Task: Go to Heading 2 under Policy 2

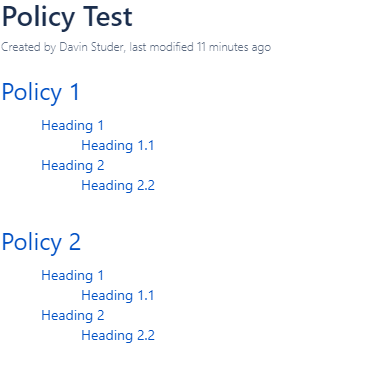Action: 73,316
